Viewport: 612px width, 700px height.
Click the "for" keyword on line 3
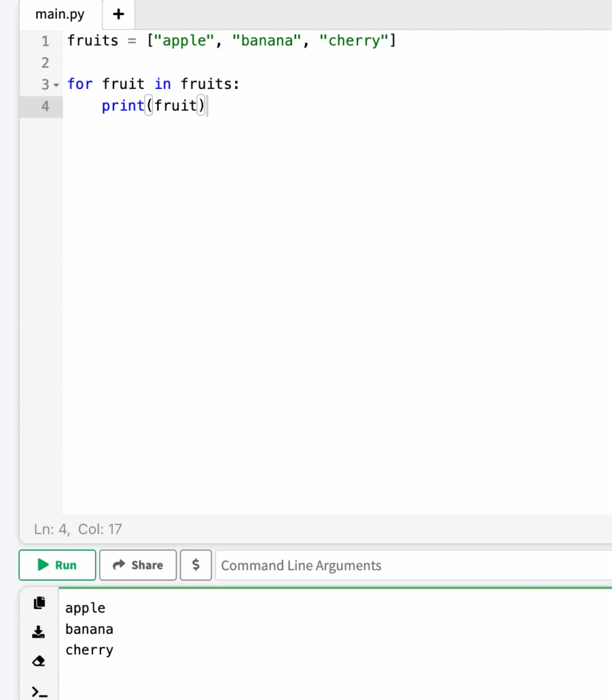(x=80, y=84)
